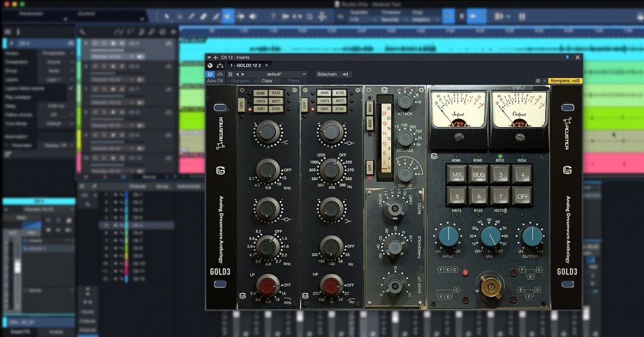Pin the plugin window with pin icon
Screen dimensions: 644x337
(567, 58)
